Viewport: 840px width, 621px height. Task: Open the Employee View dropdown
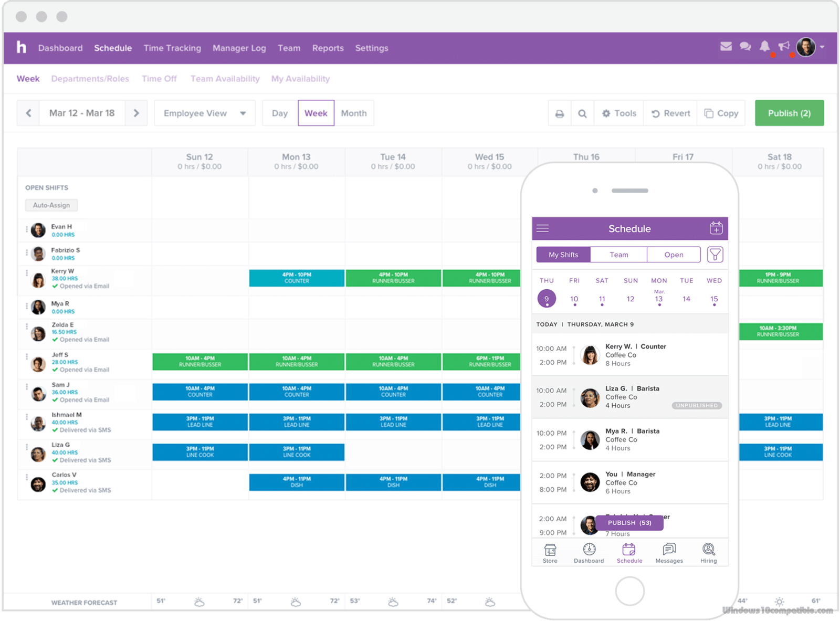(x=204, y=113)
